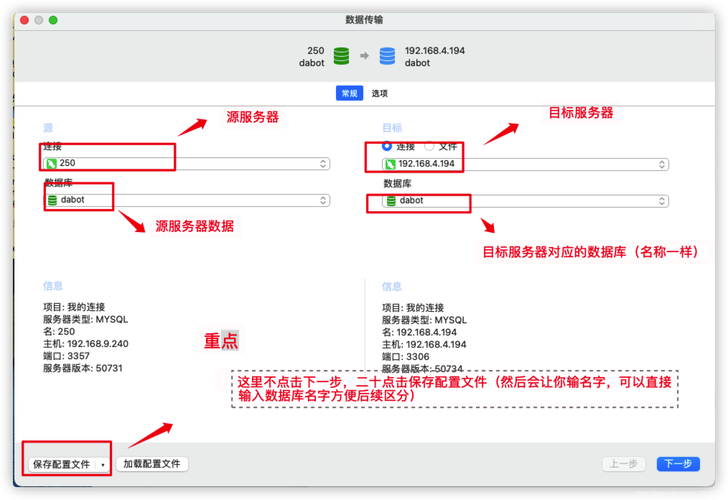
Task: Click the 上一步 button
Action: pyautogui.click(x=624, y=464)
